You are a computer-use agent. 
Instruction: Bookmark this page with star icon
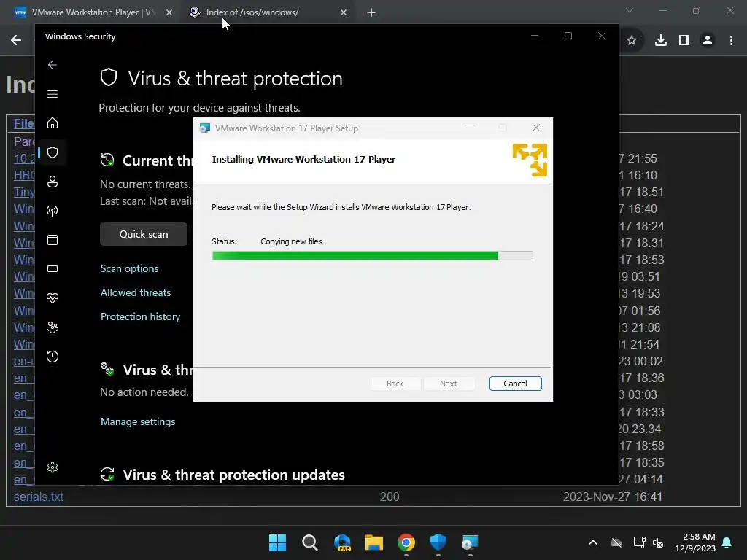click(x=632, y=41)
